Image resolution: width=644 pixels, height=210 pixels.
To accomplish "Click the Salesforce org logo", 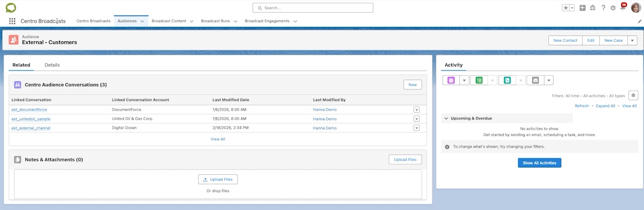I will pos(11,8).
